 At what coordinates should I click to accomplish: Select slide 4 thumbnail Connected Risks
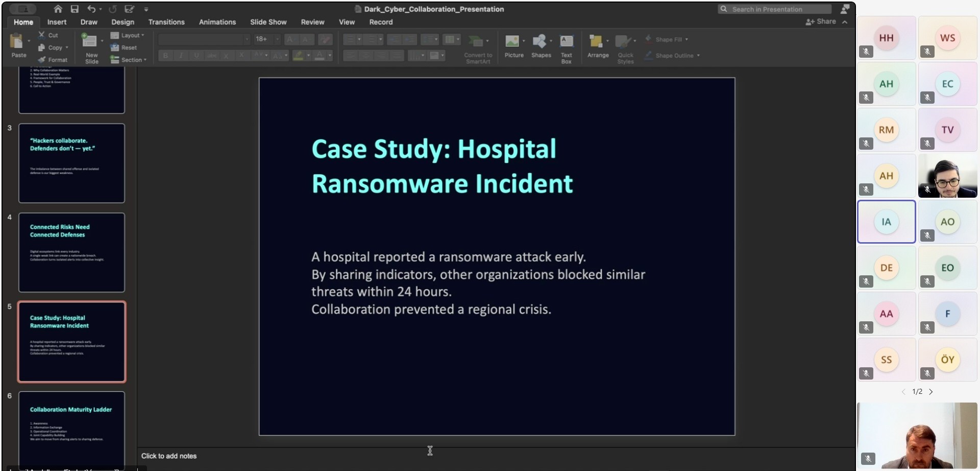71,252
